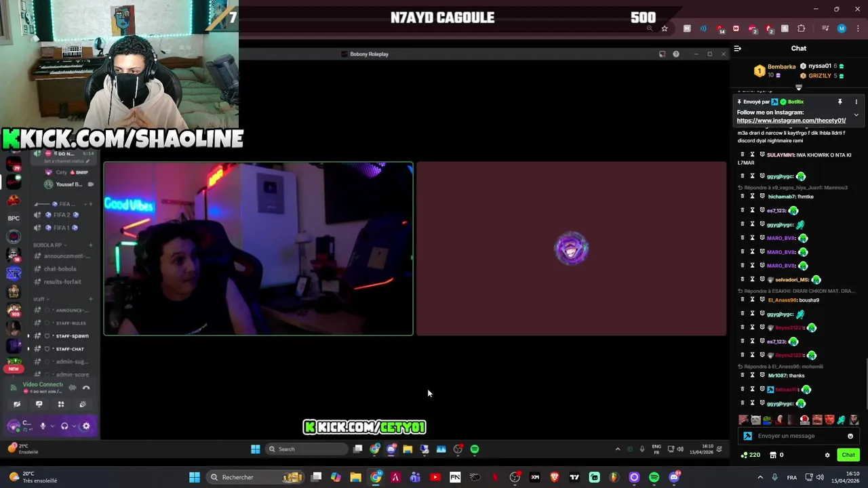
Task: Open chat-bobola text channel
Action: (60, 269)
